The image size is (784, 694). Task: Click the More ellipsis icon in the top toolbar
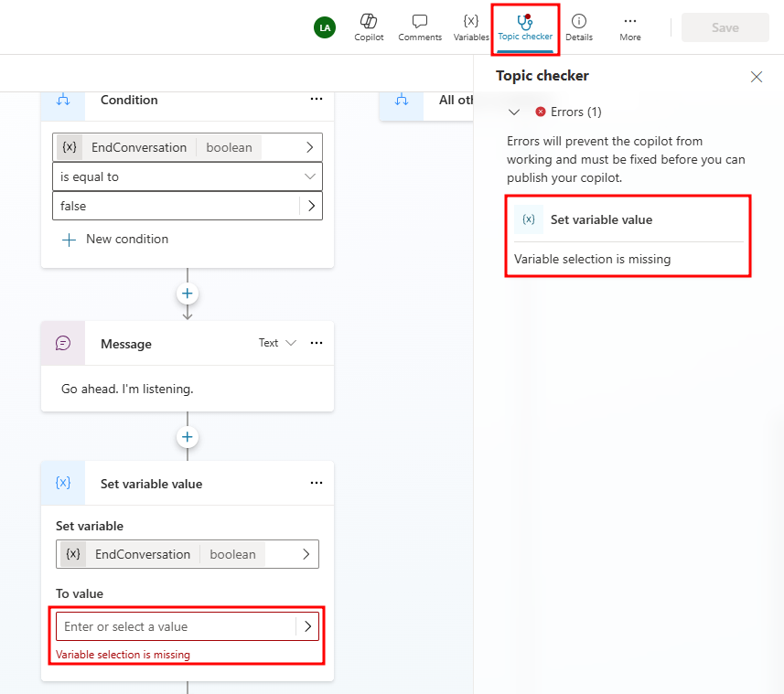pyautogui.click(x=629, y=22)
